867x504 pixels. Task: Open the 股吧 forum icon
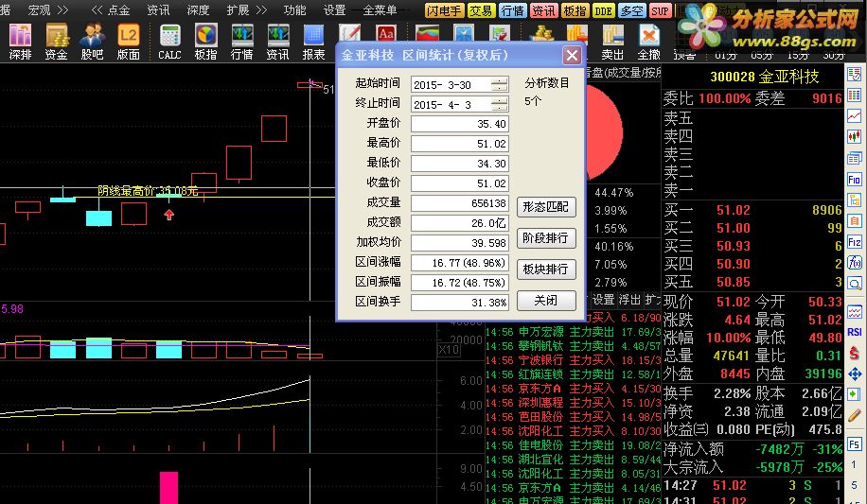tap(93, 42)
